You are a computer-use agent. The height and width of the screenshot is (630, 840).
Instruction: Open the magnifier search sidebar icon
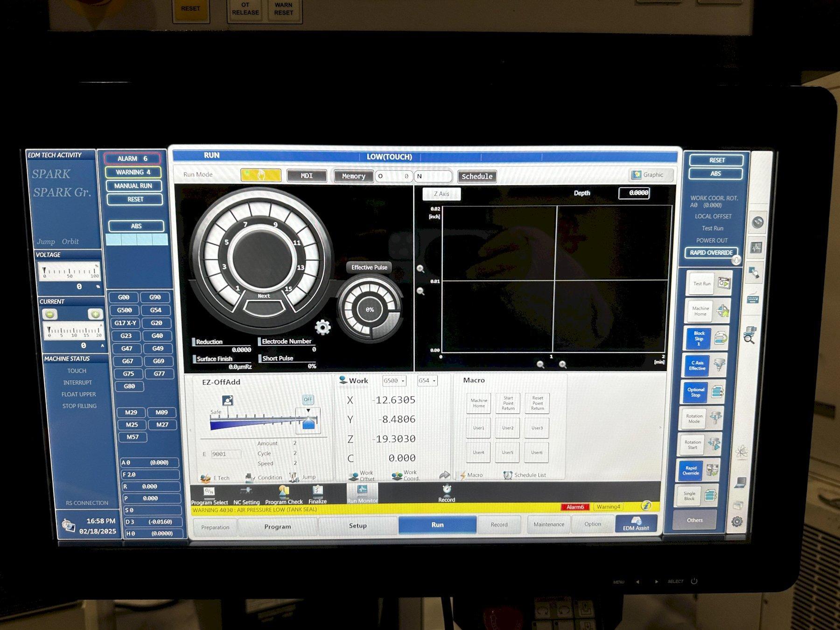[x=749, y=335]
